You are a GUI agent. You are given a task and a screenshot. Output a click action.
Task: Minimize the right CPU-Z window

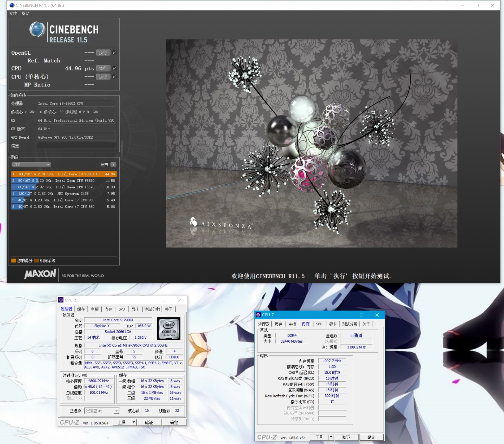pyautogui.click(x=346, y=315)
